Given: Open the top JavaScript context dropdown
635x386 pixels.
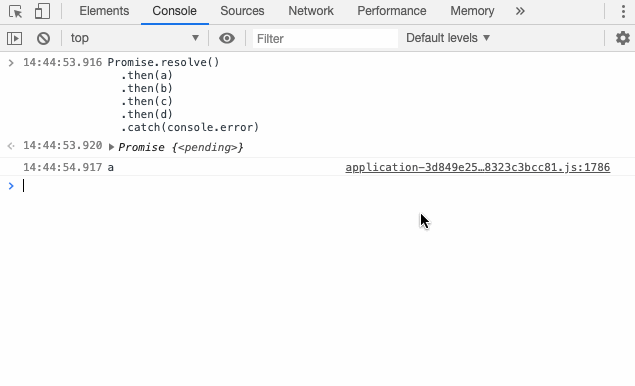Looking at the screenshot, I should [134, 38].
